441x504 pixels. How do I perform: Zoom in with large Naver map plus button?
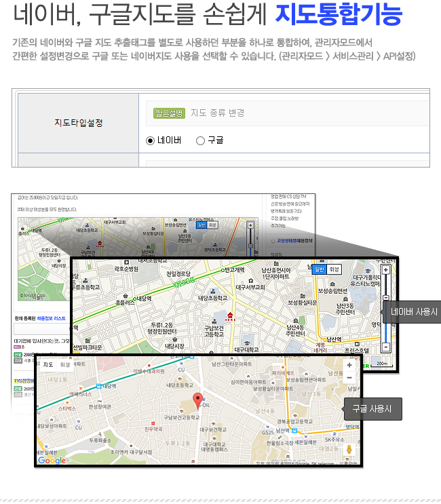point(386,270)
